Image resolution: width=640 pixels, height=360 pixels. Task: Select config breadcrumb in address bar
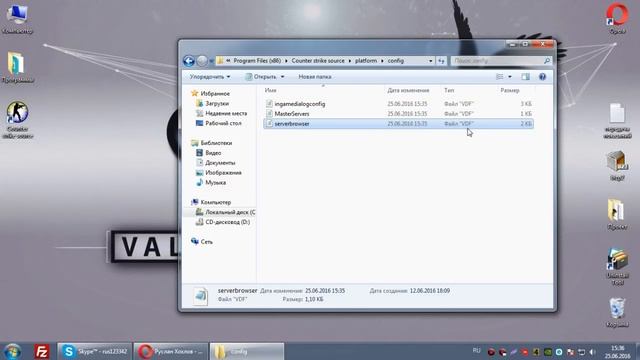tap(396, 61)
